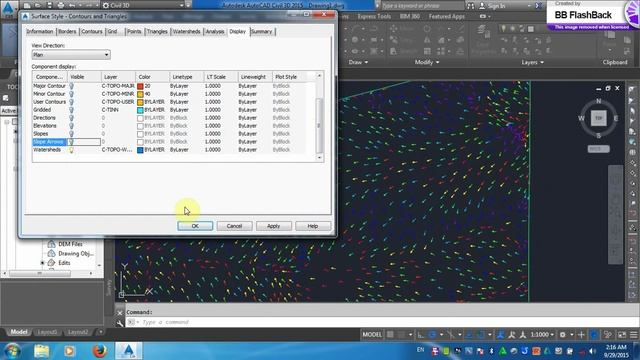The width and height of the screenshot is (640, 360).
Task: Select the Slope Arrows component row
Action: point(169,142)
